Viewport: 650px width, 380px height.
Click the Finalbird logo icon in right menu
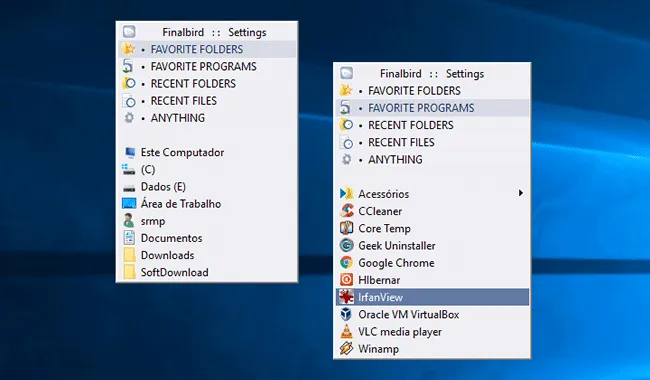click(x=347, y=73)
